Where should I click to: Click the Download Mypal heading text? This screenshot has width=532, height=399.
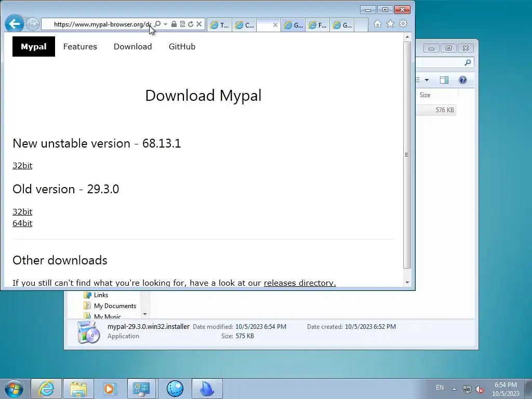(x=203, y=96)
